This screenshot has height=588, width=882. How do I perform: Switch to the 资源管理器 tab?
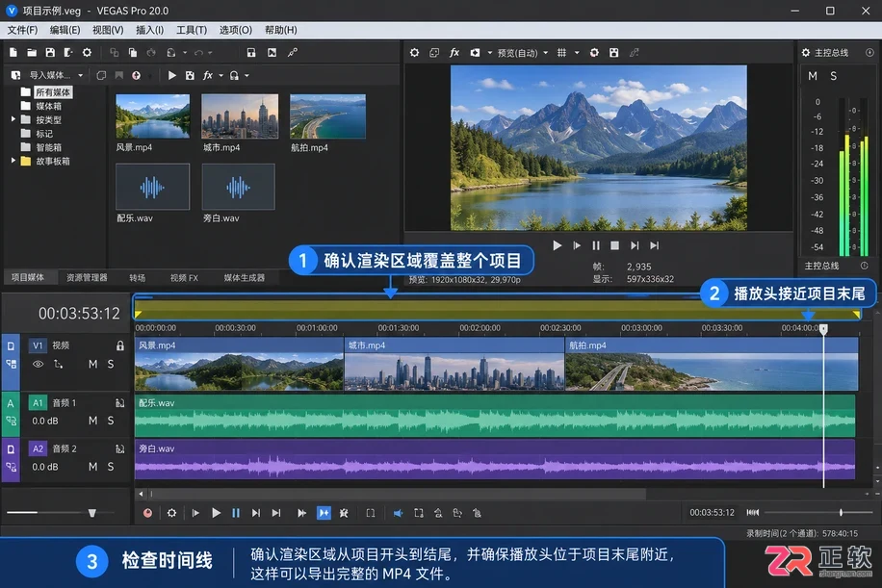pyautogui.click(x=87, y=277)
